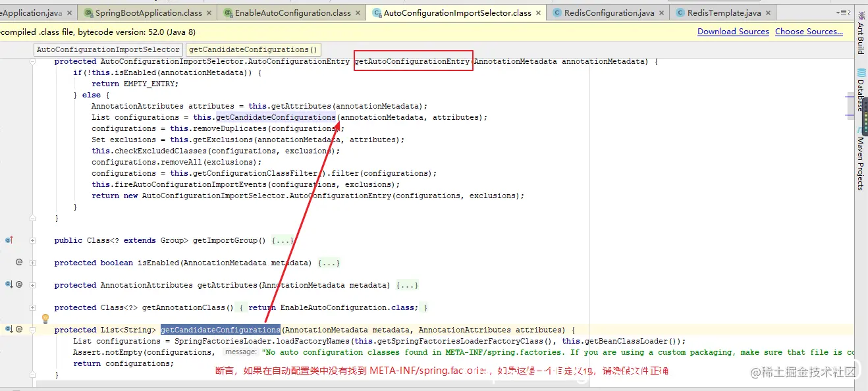
Task: Click the Download Sources link
Action: [733, 32]
